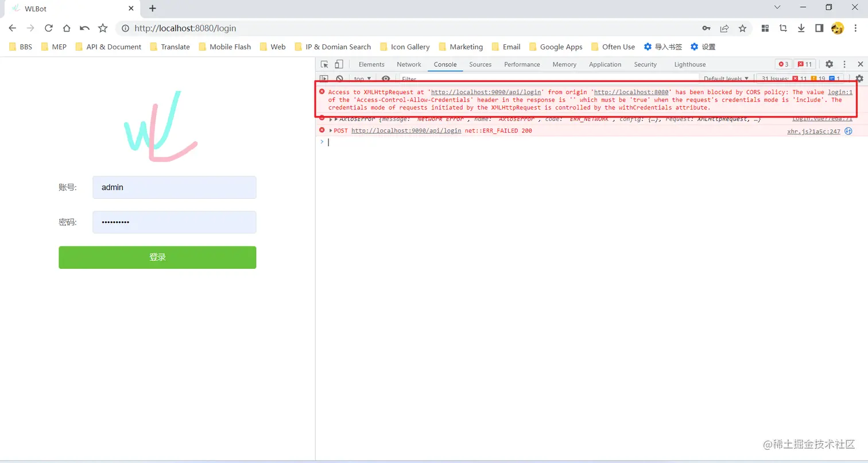868x463 pixels.
Task: Bookmark this page with the address bar star
Action: [x=742, y=28]
